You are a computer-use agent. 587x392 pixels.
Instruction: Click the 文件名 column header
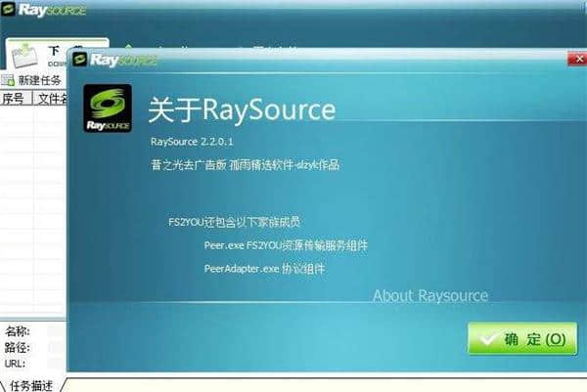[52, 99]
